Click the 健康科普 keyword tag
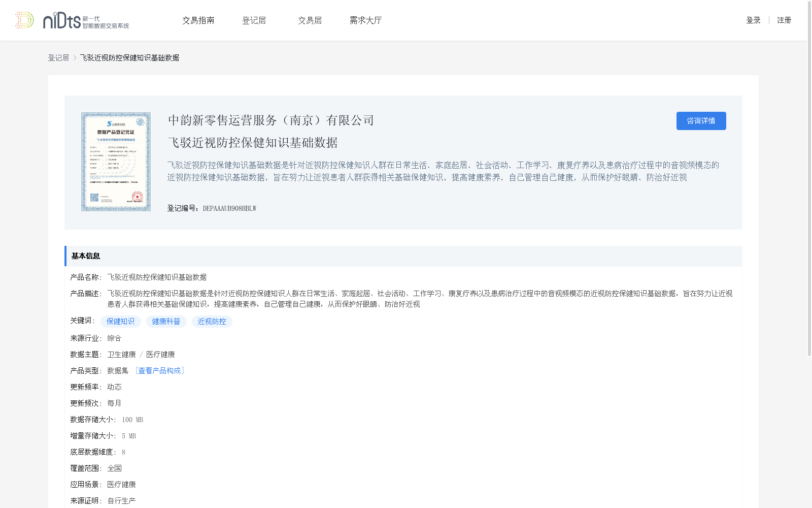The height and width of the screenshot is (508, 812). coord(166,322)
